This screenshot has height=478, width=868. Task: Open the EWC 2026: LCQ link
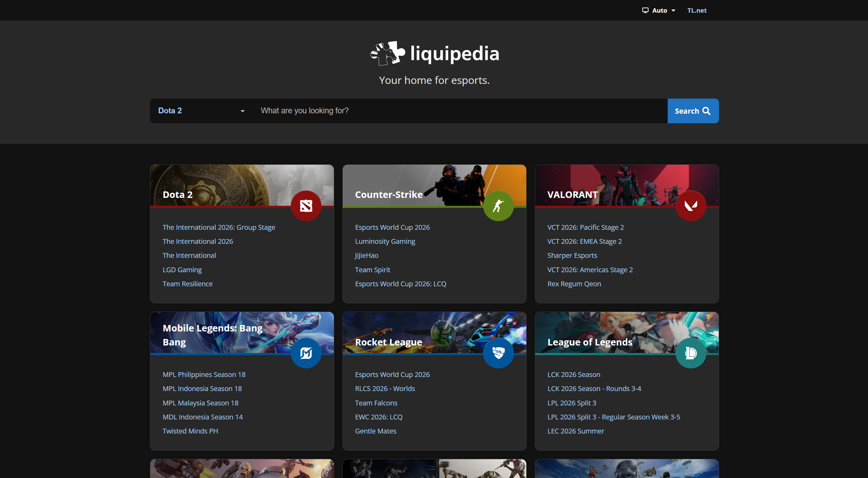(379, 417)
